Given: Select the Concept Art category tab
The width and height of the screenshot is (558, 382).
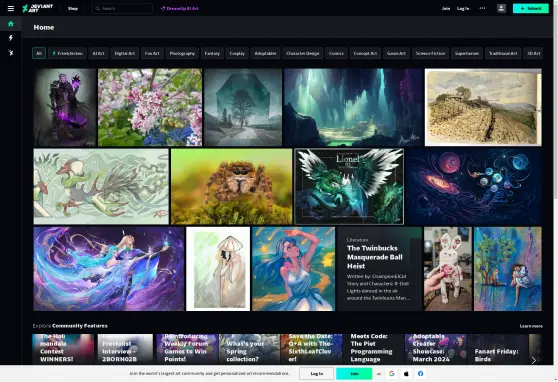Looking at the screenshot, I should click(x=365, y=53).
